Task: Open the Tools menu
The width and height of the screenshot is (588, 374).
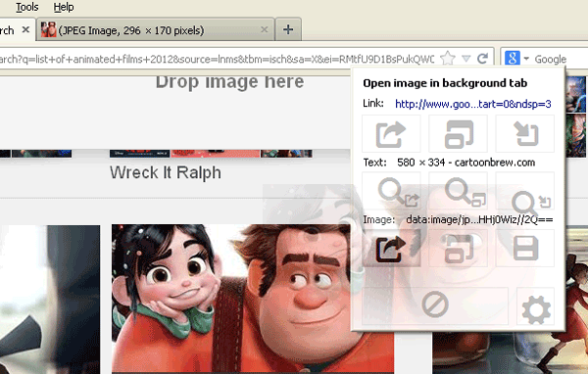Action: 27,7
